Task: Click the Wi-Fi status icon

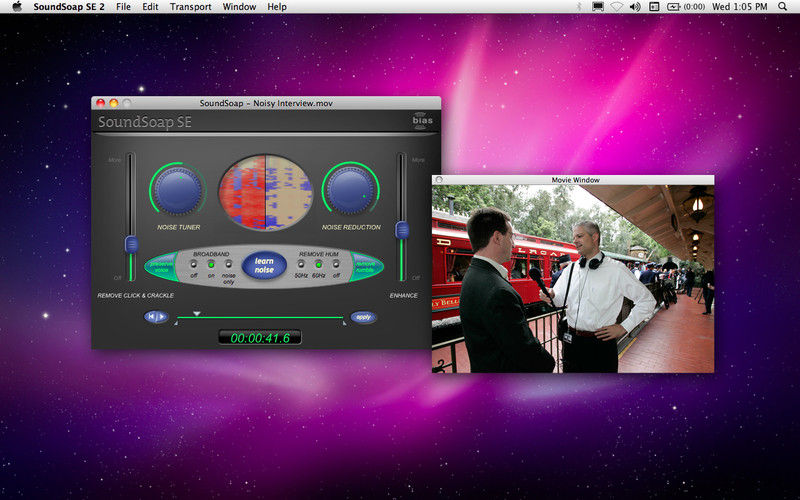Action: click(617, 7)
